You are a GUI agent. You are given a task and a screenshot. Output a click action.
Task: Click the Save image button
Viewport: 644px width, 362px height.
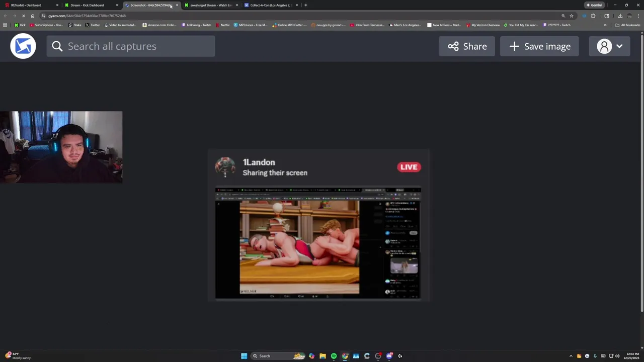[539, 46]
